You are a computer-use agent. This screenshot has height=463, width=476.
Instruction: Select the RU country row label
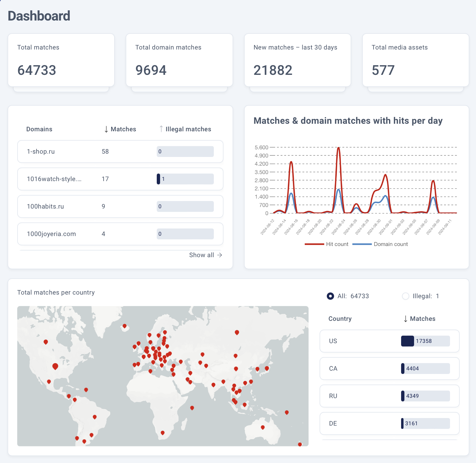tap(333, 396)
